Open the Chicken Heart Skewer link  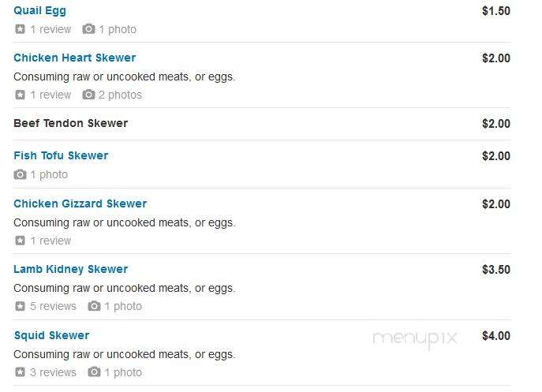coord(75,58)
